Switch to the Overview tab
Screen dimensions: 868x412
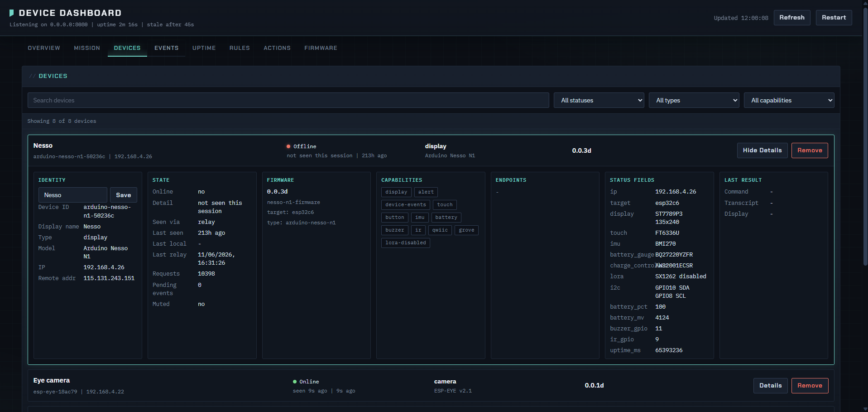click(44, 48)
